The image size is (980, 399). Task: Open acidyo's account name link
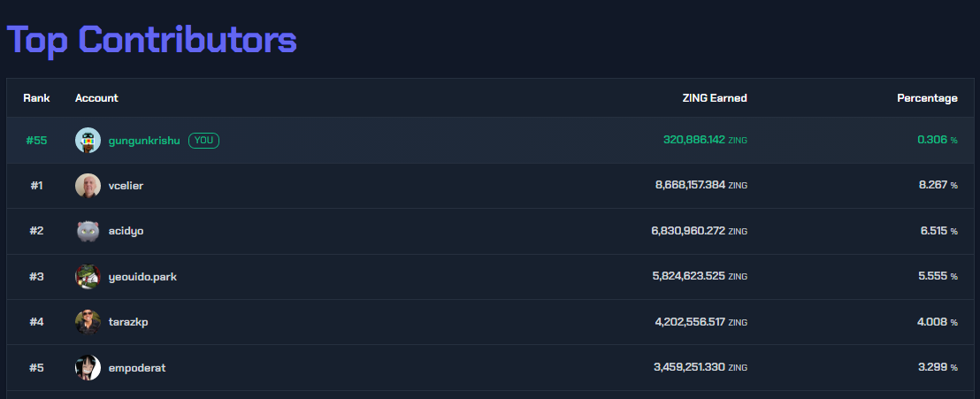(126, 232)
